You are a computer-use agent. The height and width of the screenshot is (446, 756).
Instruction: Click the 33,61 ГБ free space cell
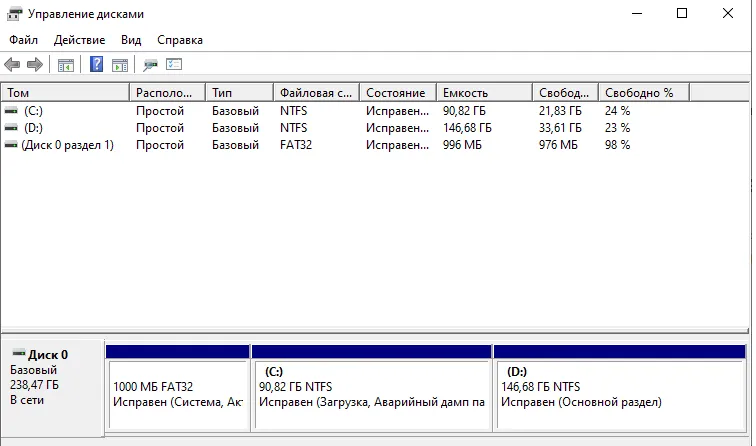(560, 128)
